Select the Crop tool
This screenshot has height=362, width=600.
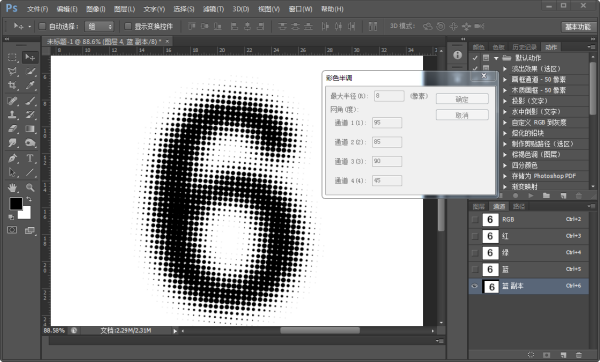[x=12, y=85]
